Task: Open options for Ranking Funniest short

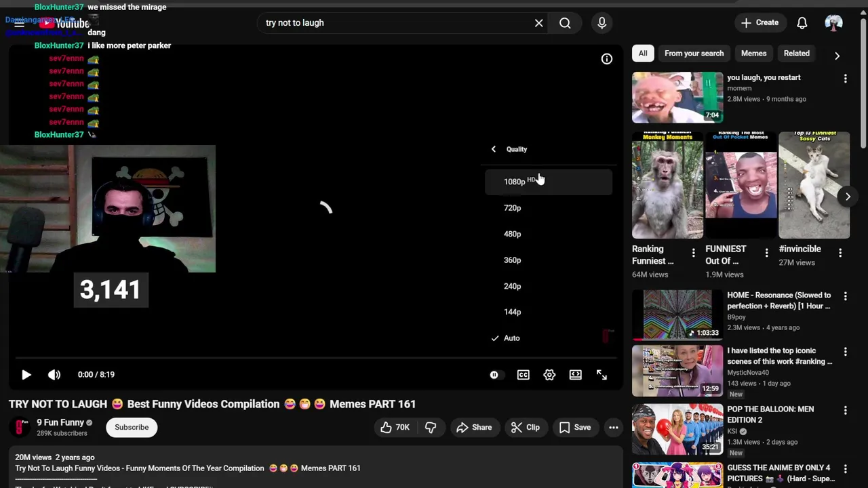Action: click(693, 253)
